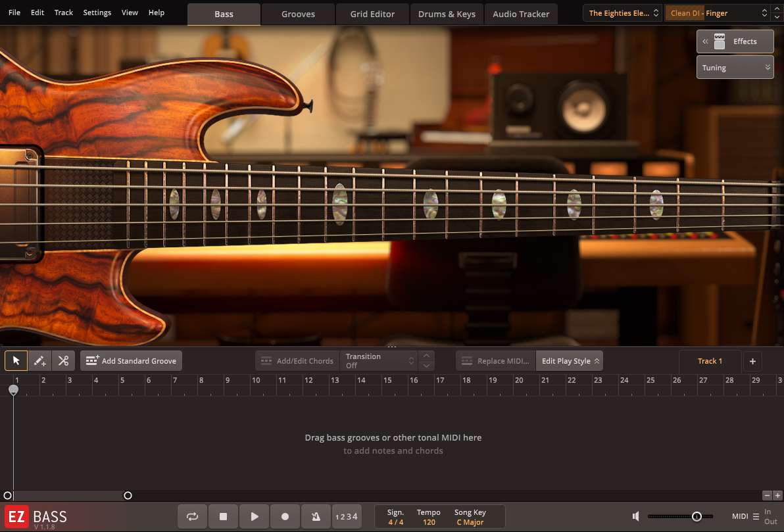Add a new track with the plus button
Image resolution: width=784 pixels, height=532 pixels.
pos(752,361)
